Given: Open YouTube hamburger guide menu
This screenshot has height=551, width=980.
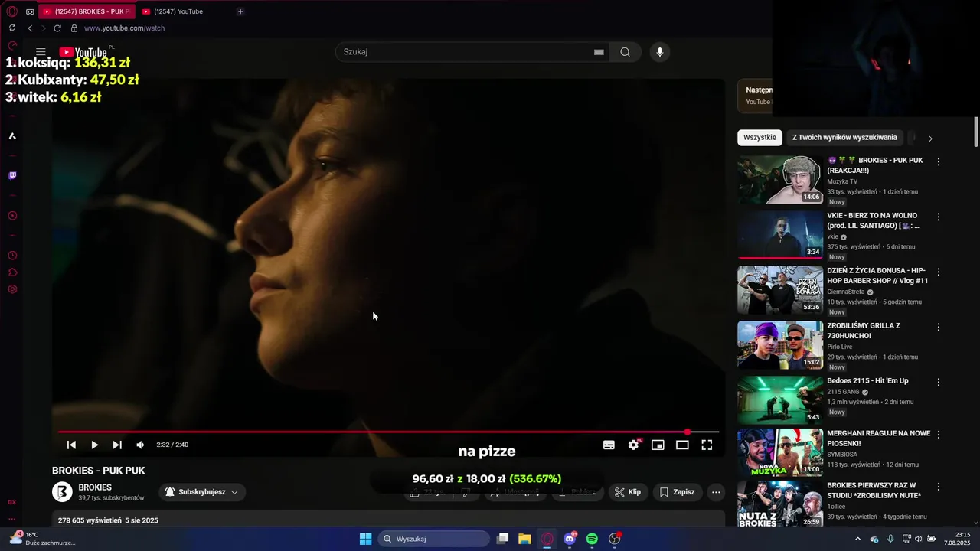Looking at the screenshot, I should [x=41, y=52].
